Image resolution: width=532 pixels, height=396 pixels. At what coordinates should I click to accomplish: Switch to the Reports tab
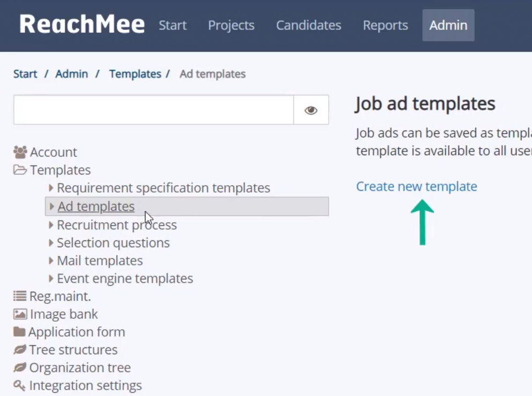(x=385, y=25)
